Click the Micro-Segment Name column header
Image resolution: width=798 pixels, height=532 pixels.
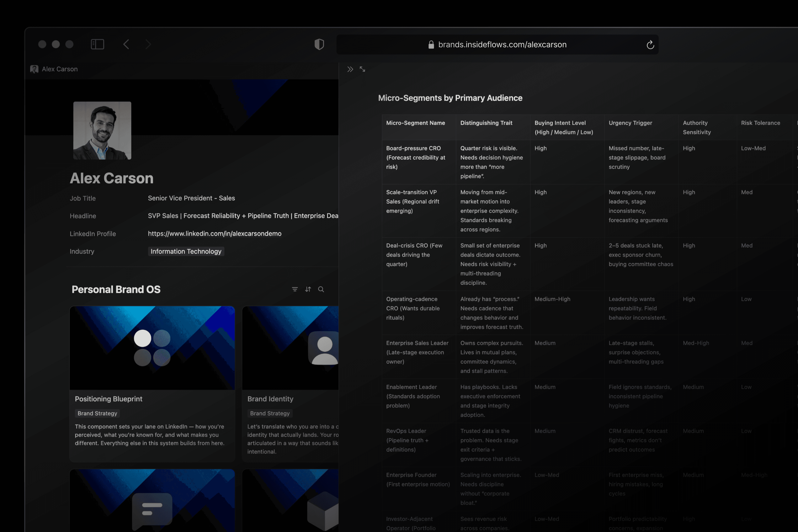(415, 123)
